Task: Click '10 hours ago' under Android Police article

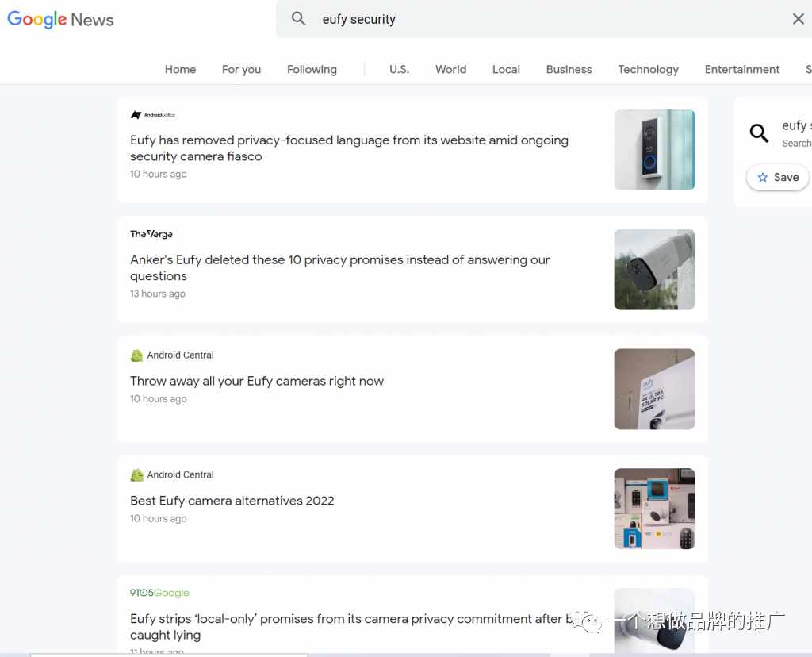Action: (x=159, y=174)
